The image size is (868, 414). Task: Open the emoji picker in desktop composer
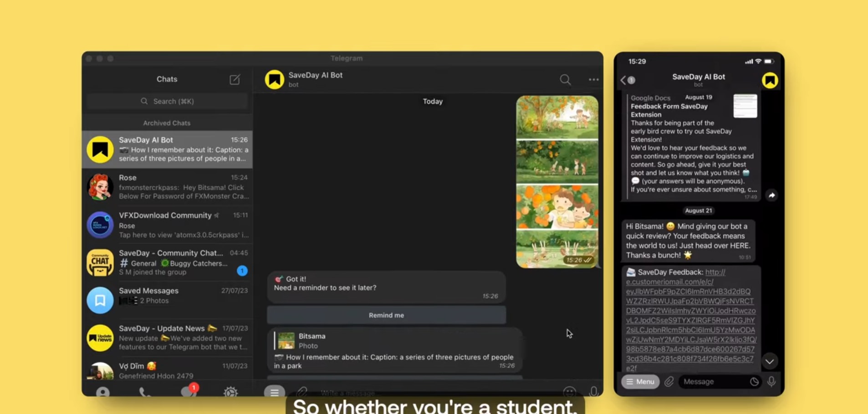(x=569, y=391)
